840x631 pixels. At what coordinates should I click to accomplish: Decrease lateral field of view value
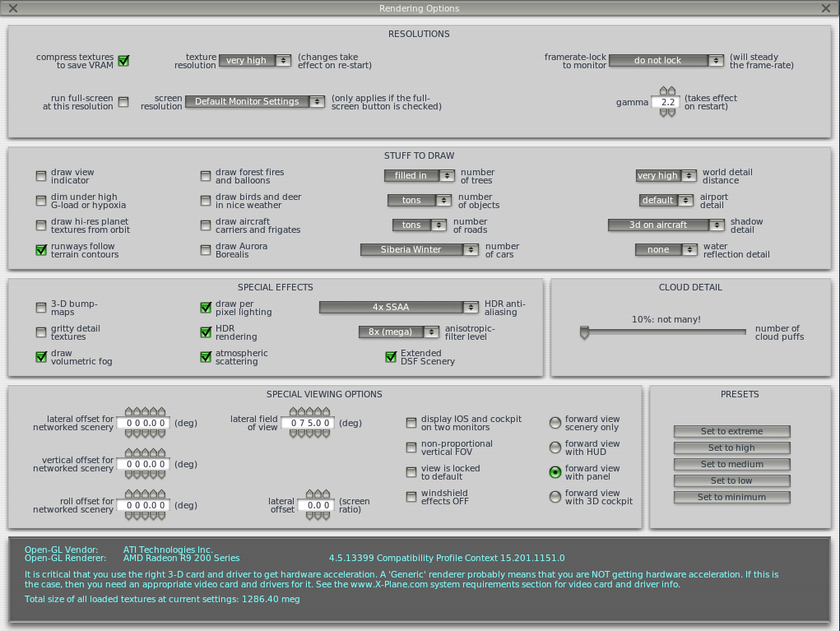pos(309,434)
